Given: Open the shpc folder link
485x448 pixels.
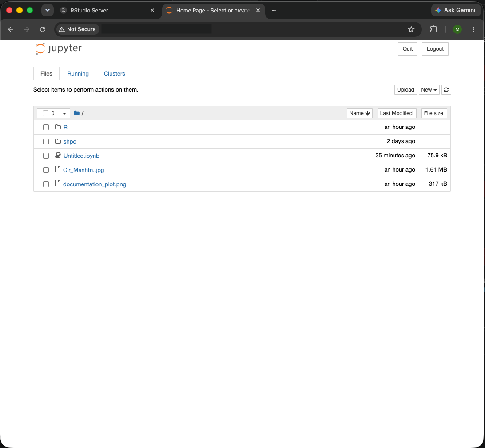Looking at the screenshot, I should (x=70, y=141).
